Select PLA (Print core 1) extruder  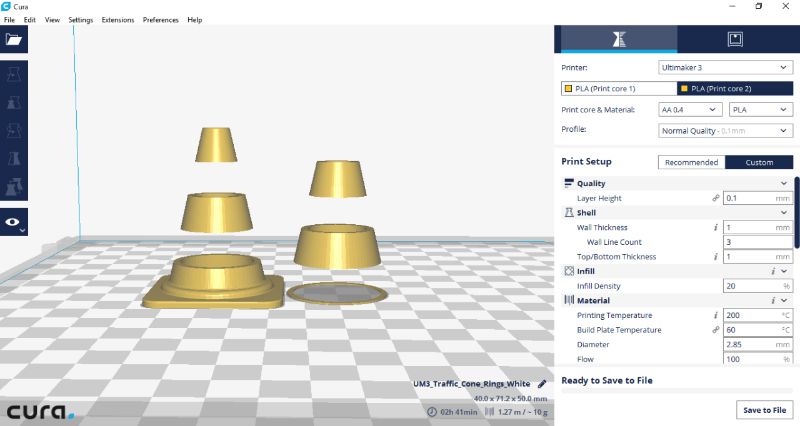619,88
